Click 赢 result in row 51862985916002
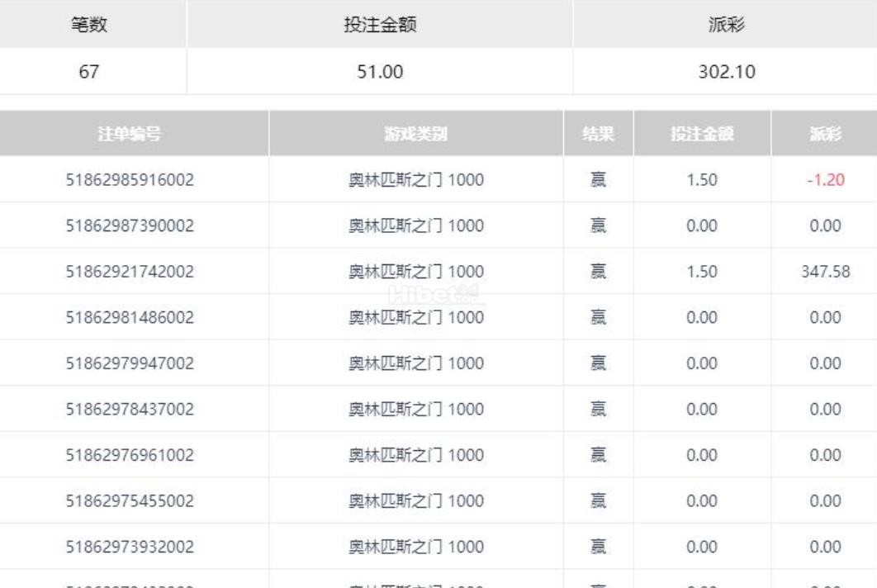 598,179
